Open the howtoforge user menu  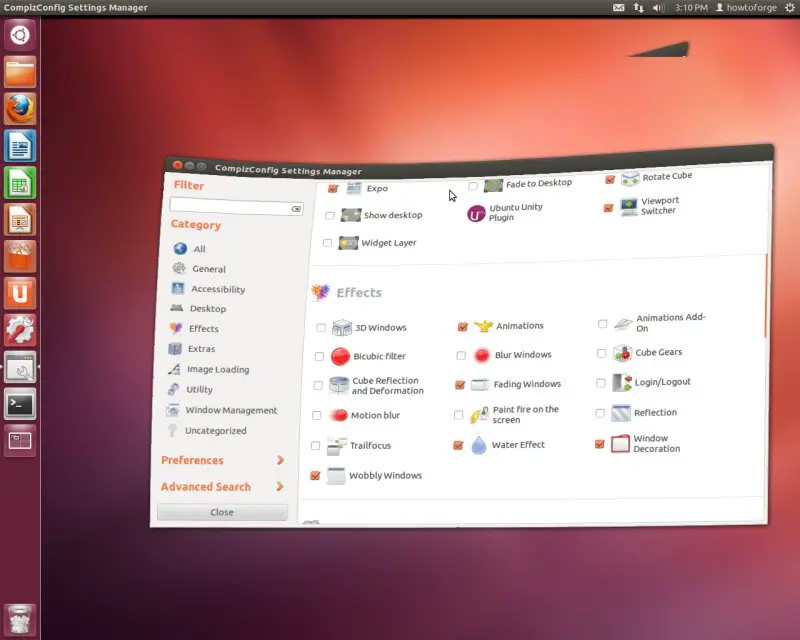coord(746,8)
